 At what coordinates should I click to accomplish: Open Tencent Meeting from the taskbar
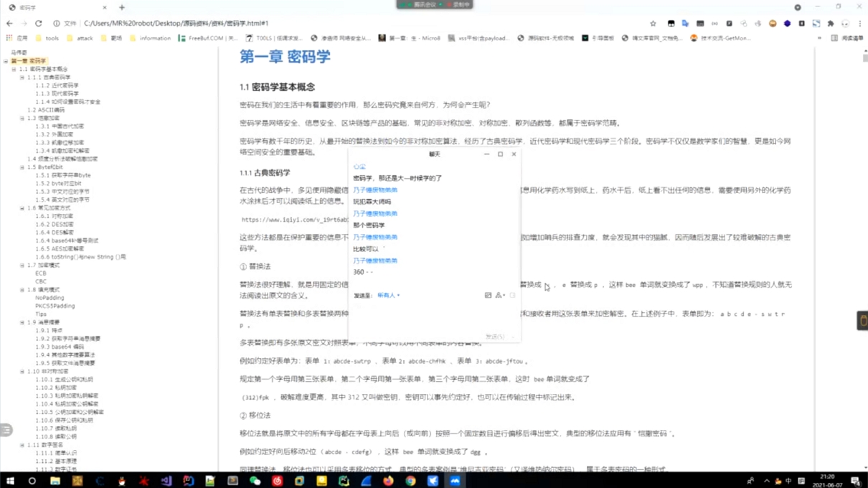coord(455,481)
